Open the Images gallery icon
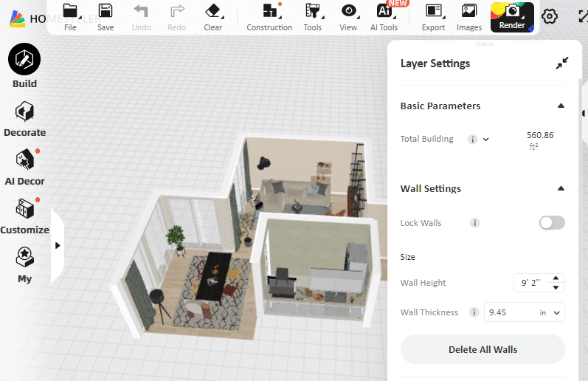The height and width of the screenshot is (381, 588). click(x=468, y=16)
